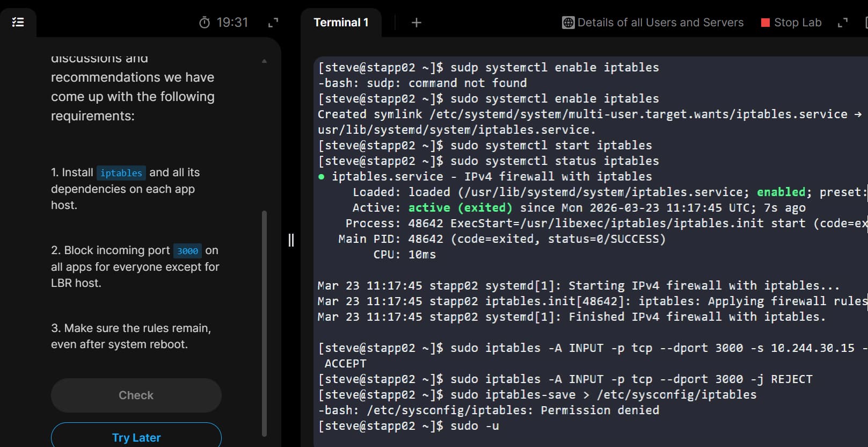Viewport: 868px width, 447px height.
Task: Click the task panel scrollbar thumb
Action: (264, 322)
